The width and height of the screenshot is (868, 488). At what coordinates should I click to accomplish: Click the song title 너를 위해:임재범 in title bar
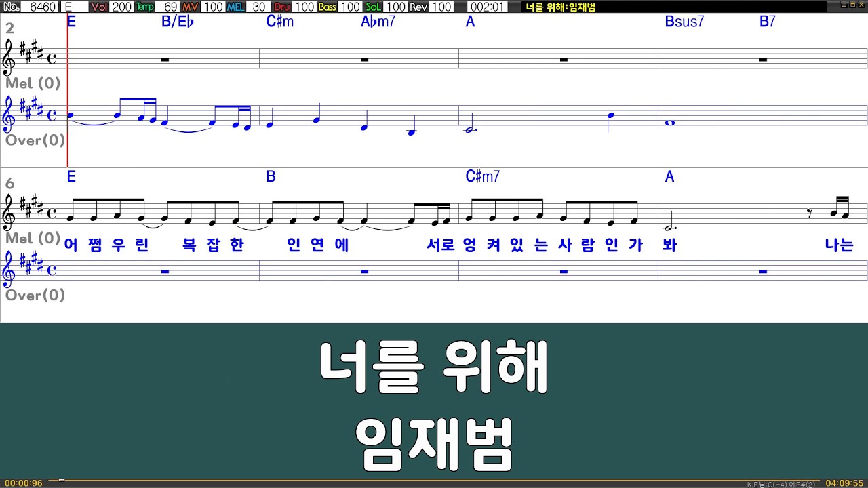(560, 7)
